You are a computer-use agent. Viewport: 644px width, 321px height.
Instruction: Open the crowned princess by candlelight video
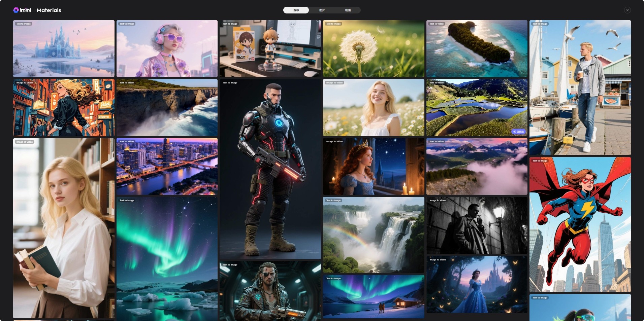[374, 166]
